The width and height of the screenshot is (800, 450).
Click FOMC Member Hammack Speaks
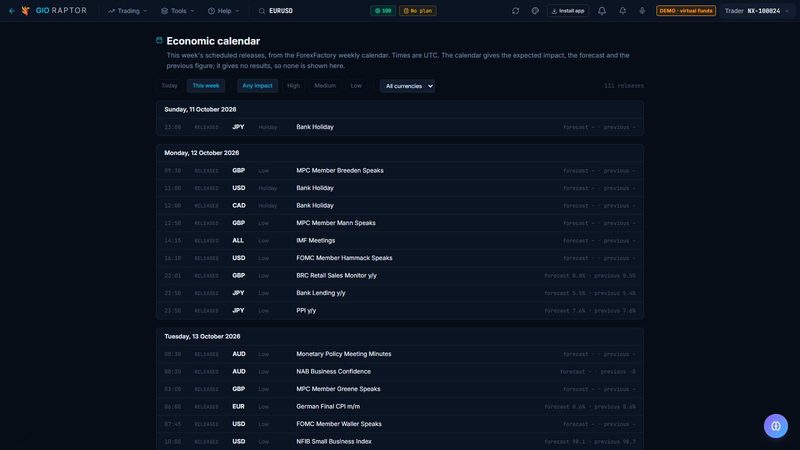(400, 258)
